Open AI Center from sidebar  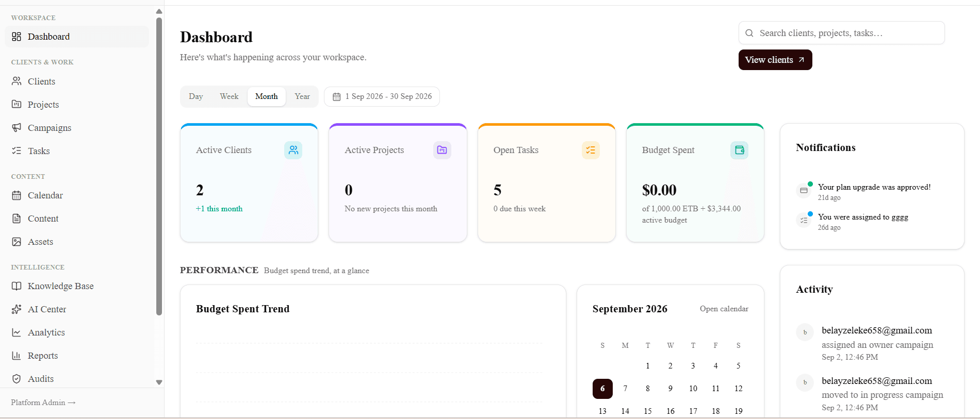pos(77,309)
